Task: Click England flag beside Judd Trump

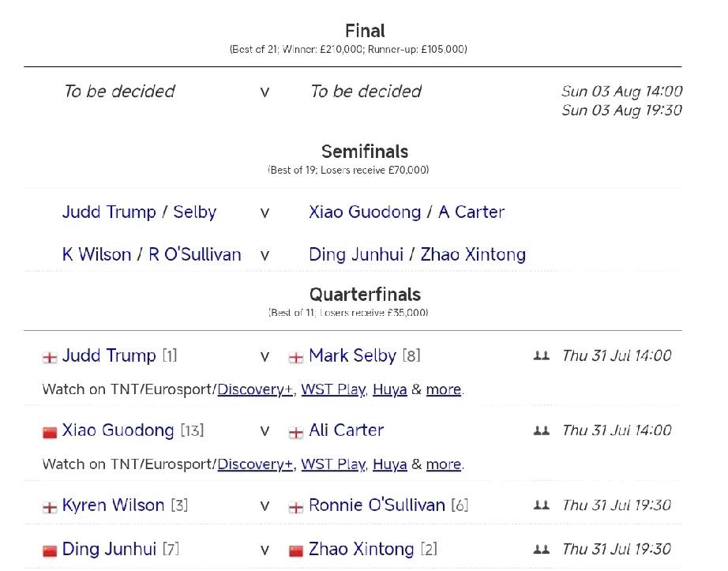Action: pyautogui.click(x=50, y=358)
